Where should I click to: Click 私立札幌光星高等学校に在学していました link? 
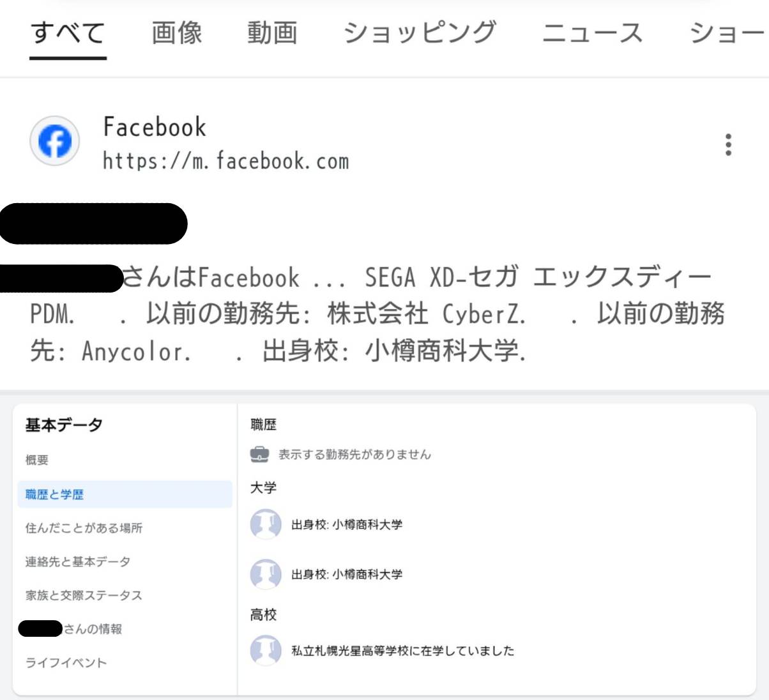[403, 651]
